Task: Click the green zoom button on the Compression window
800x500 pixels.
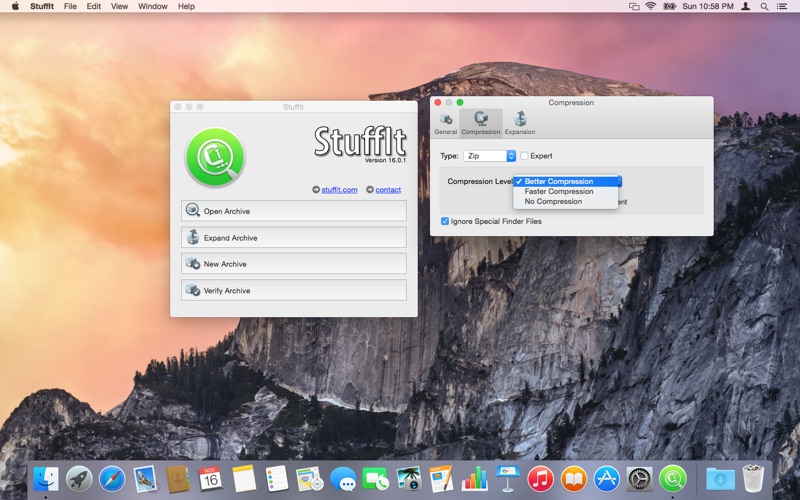Action: [460, 103]
